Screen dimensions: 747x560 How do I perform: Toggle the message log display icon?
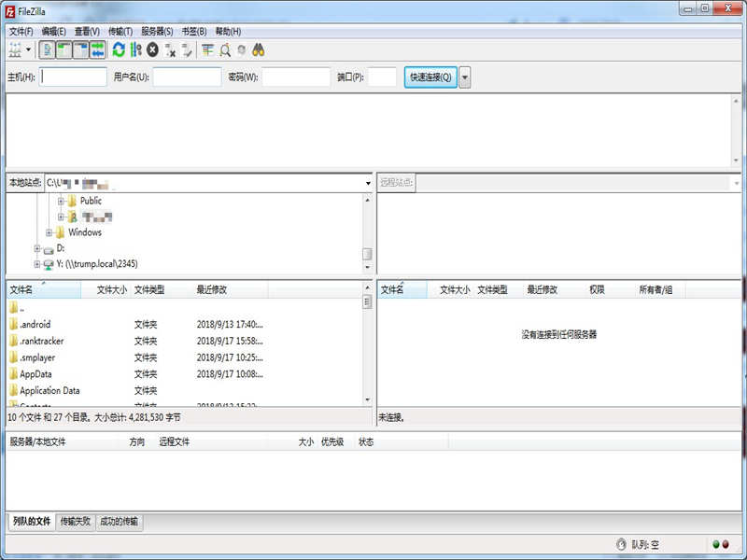tap(47, 49)
